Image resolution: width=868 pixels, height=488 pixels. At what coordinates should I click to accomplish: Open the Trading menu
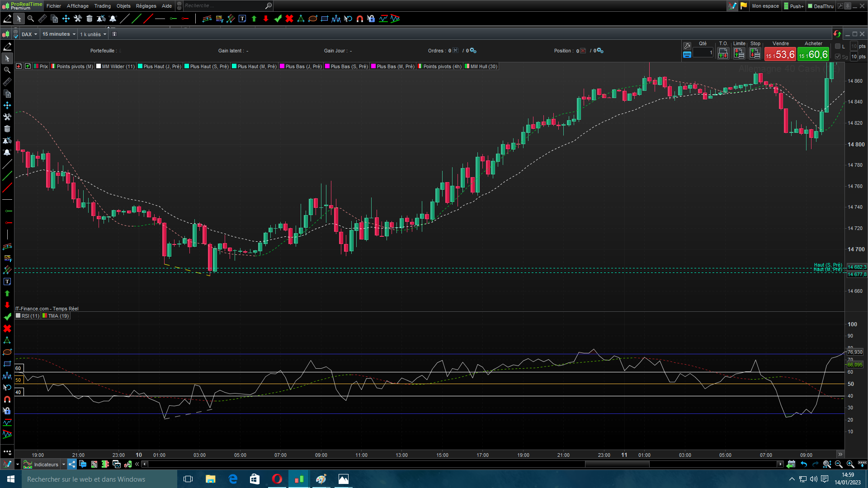(x=102, y=6)
